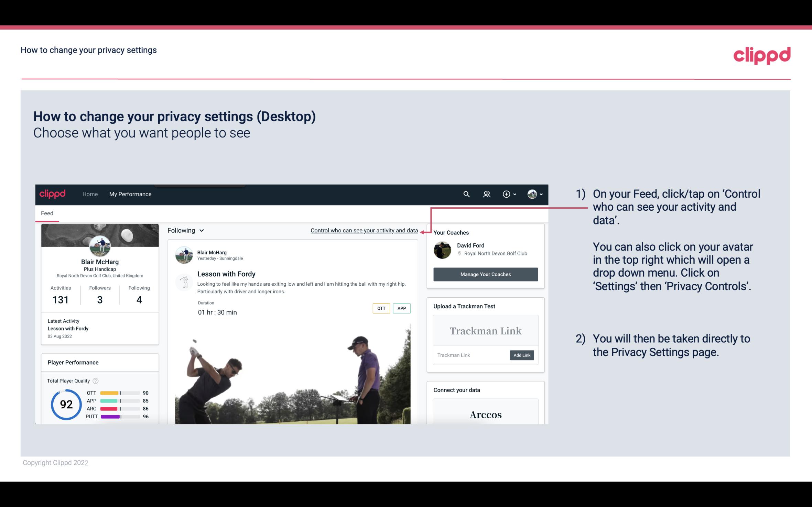Click the My Performance tab in navbar
The height and width of the screenshot is (507, 812).
click(130, 194)
